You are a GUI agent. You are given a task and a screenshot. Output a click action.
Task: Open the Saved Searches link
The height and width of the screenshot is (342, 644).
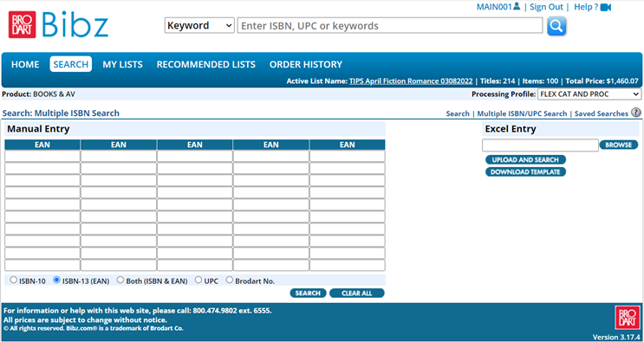tap(602, 113)
